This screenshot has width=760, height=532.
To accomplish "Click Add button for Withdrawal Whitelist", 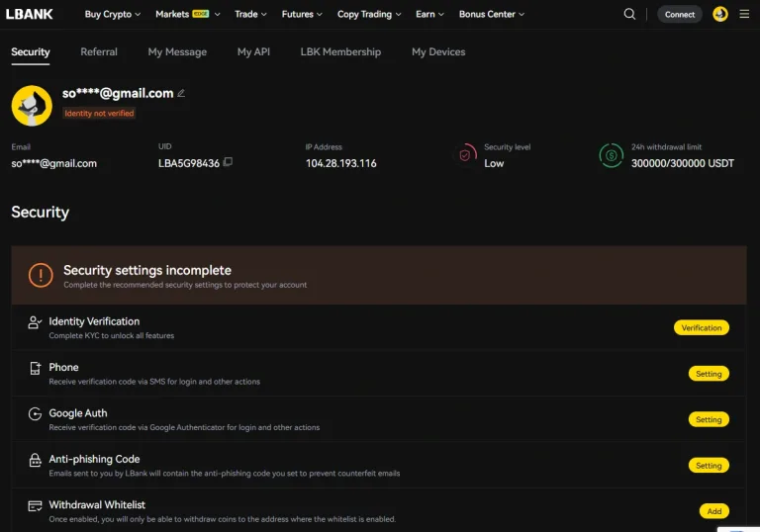I will pos(713,511).
